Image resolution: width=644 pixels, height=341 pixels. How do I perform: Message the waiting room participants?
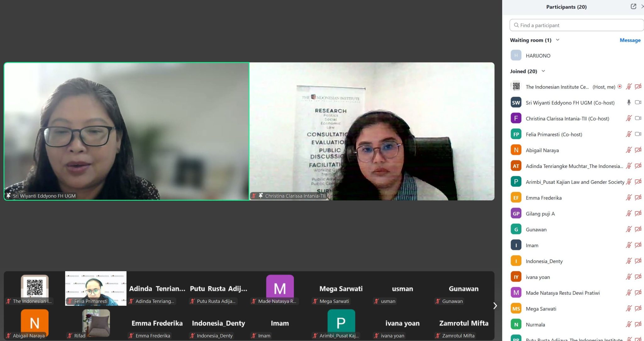pos(630,40)
